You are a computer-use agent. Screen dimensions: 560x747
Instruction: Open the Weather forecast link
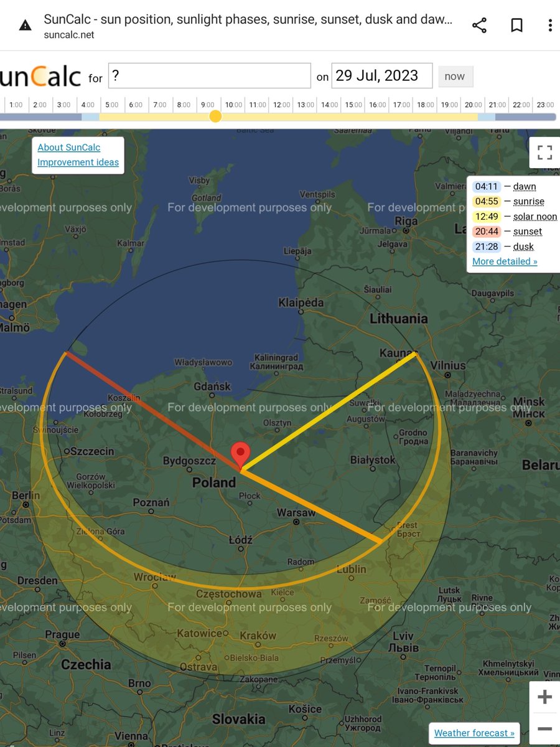click(474, 733)
